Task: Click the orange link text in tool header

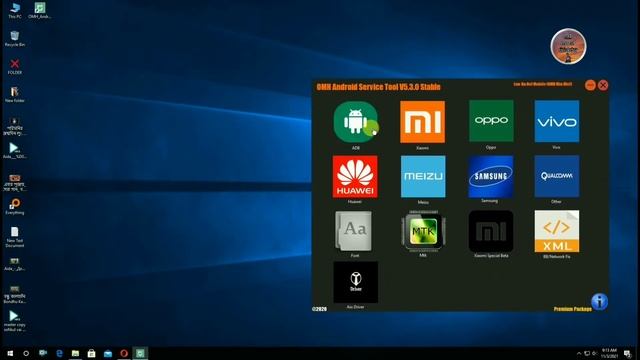Action: tap(542, 84)
